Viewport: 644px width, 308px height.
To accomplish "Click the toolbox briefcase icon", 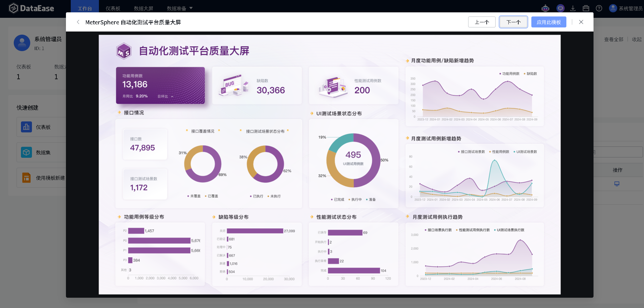I will (x=586, y=8).
